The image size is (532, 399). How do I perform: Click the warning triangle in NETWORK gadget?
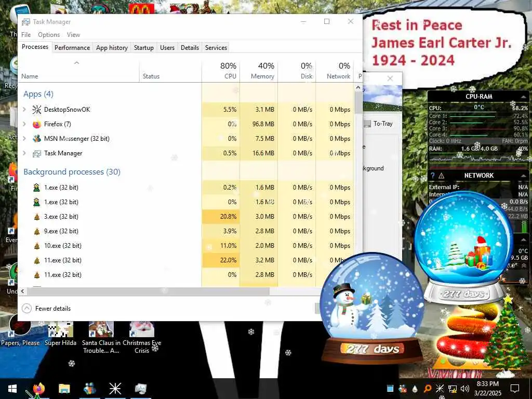pyautogui.click(x=442, y=176)
